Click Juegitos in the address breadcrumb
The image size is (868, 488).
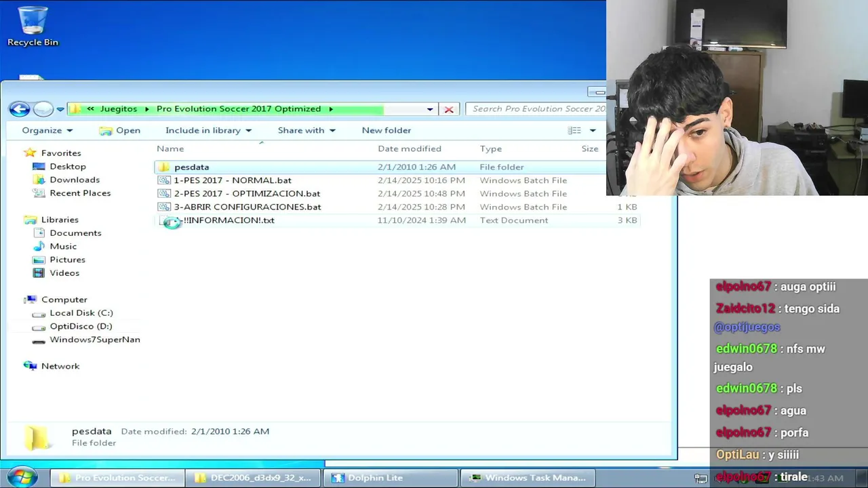coord(119,108)
